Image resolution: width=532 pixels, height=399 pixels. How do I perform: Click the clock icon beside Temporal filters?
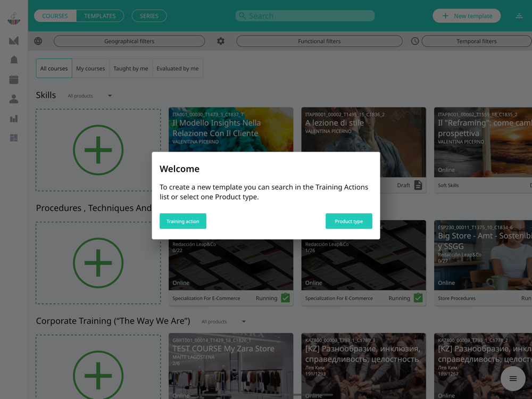click(x=415, y=41)
